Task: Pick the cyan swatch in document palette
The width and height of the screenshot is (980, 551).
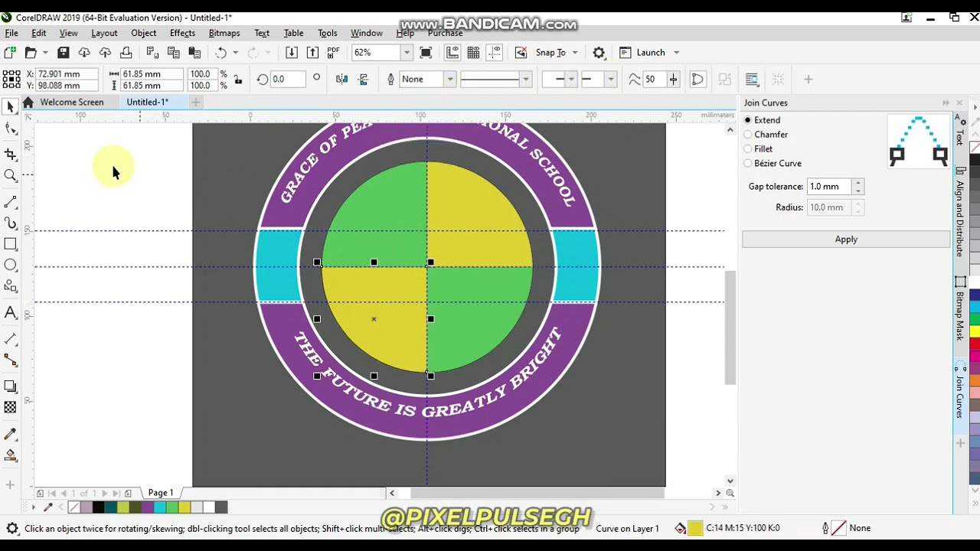Action: tap(160, 507)
